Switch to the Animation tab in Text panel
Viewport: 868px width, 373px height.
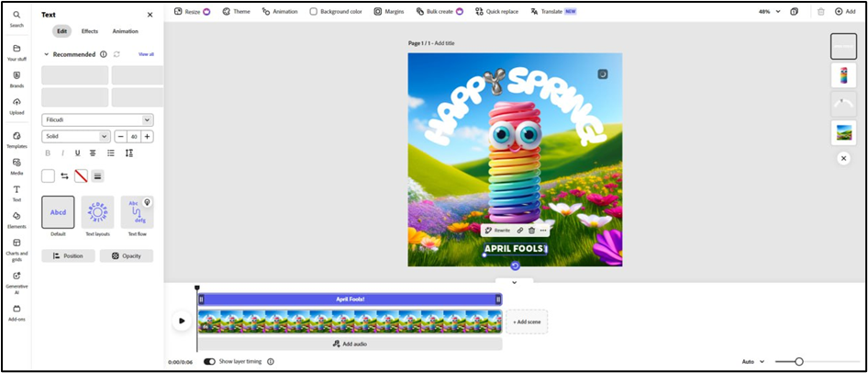pyautogui.click(x=125, y=31)
